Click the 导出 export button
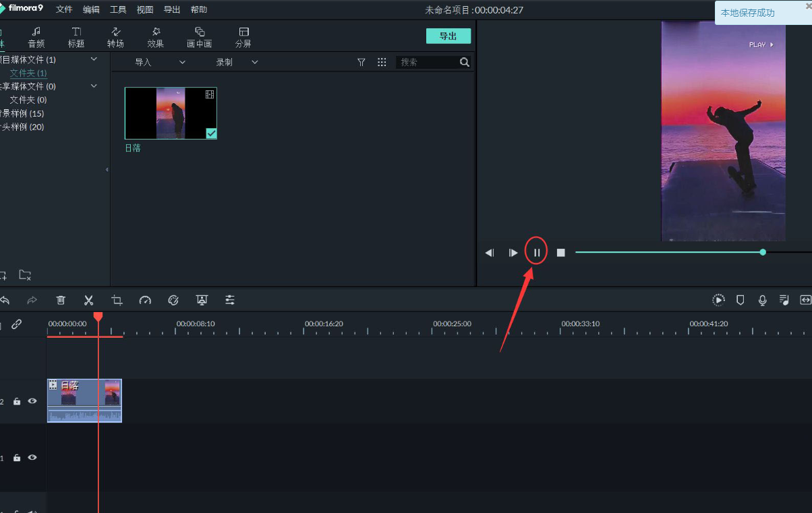 448,36
